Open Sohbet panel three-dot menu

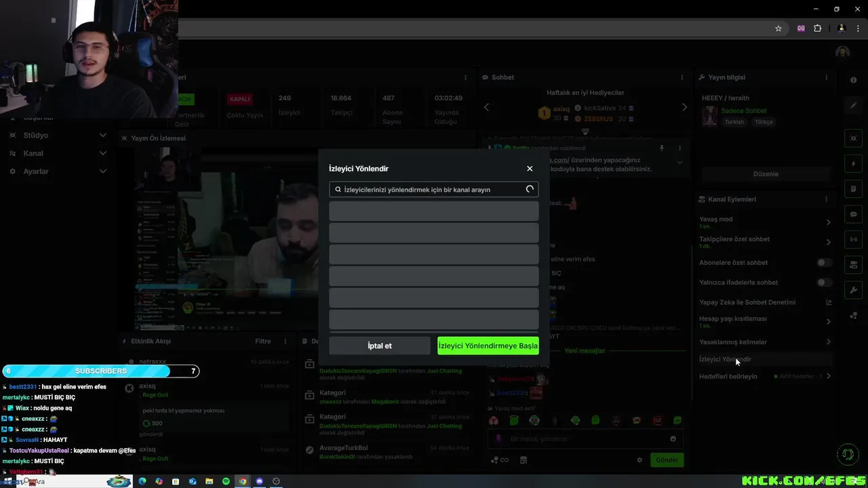[682, 77]
